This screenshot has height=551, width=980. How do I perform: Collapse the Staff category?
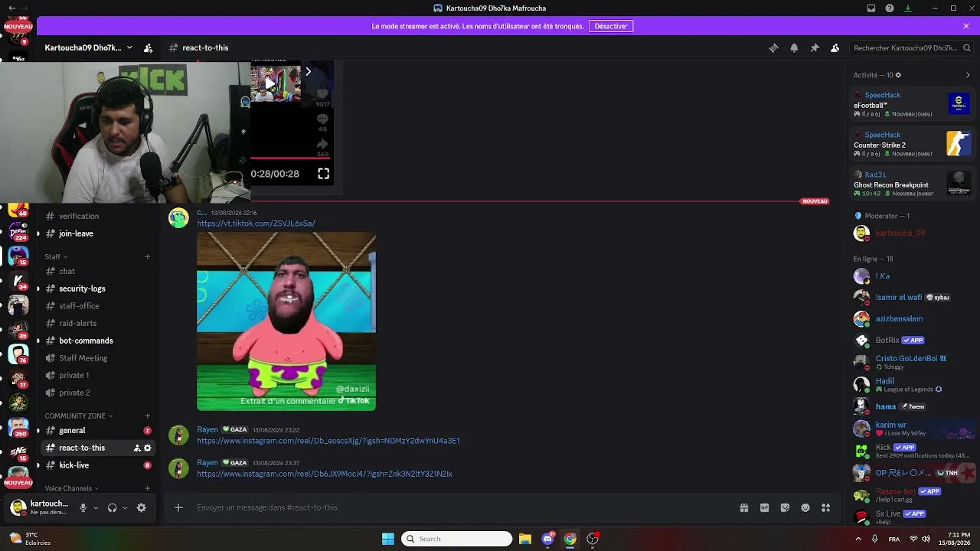(x=56, y=256)
